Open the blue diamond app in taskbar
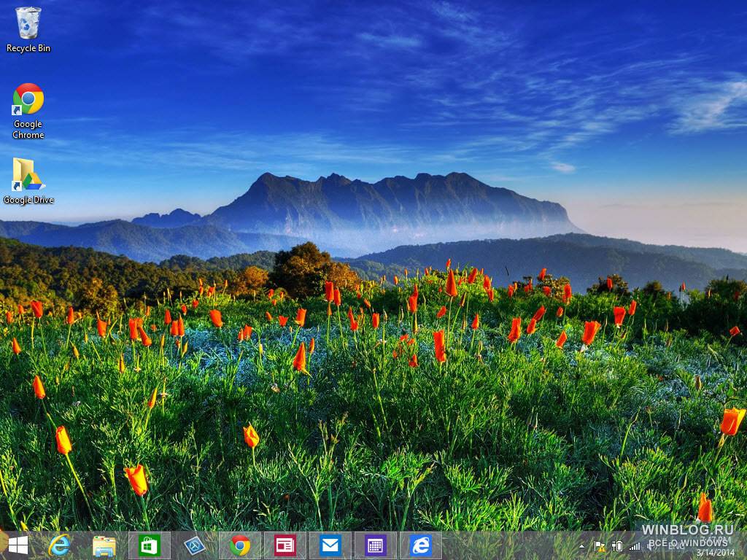 [194, 545]
